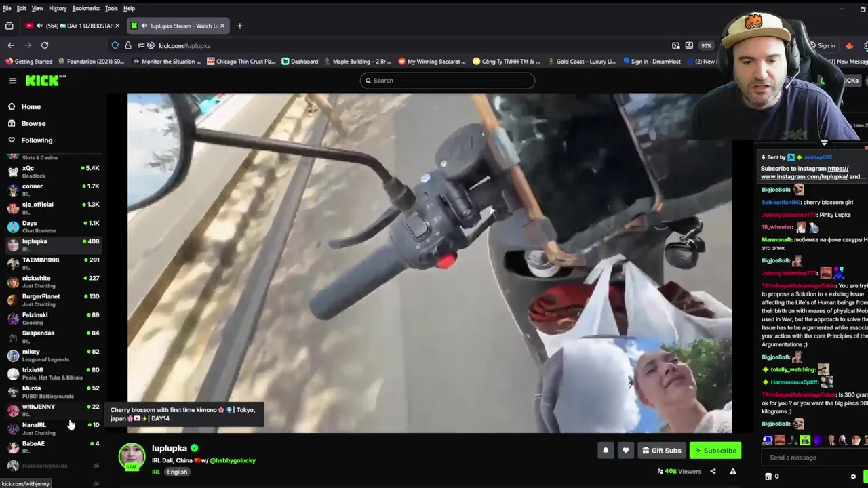Open a new browser tab
868x488 pixels.
click(x=239, y=26)
